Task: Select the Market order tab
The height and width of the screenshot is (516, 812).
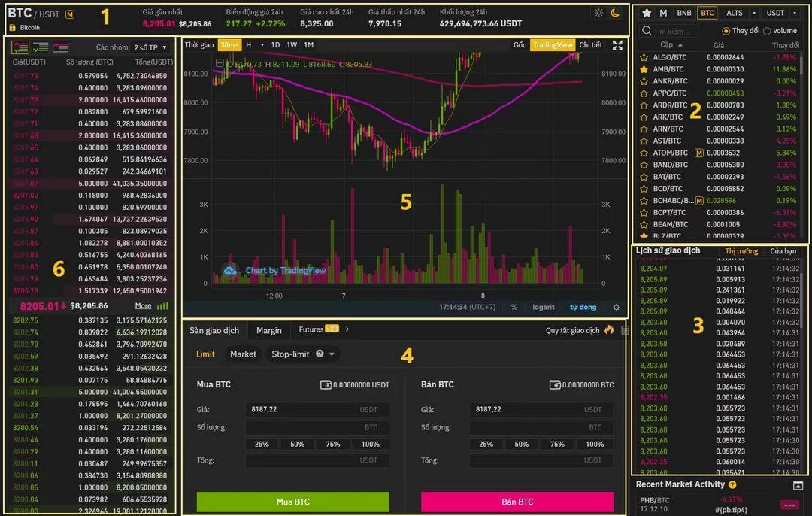Action: (243, 354)
